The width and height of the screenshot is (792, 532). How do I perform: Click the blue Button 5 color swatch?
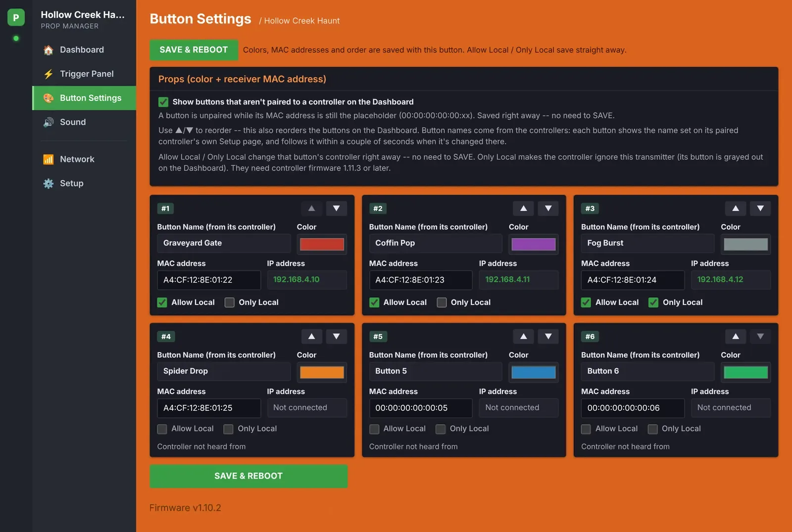(534, 372)
